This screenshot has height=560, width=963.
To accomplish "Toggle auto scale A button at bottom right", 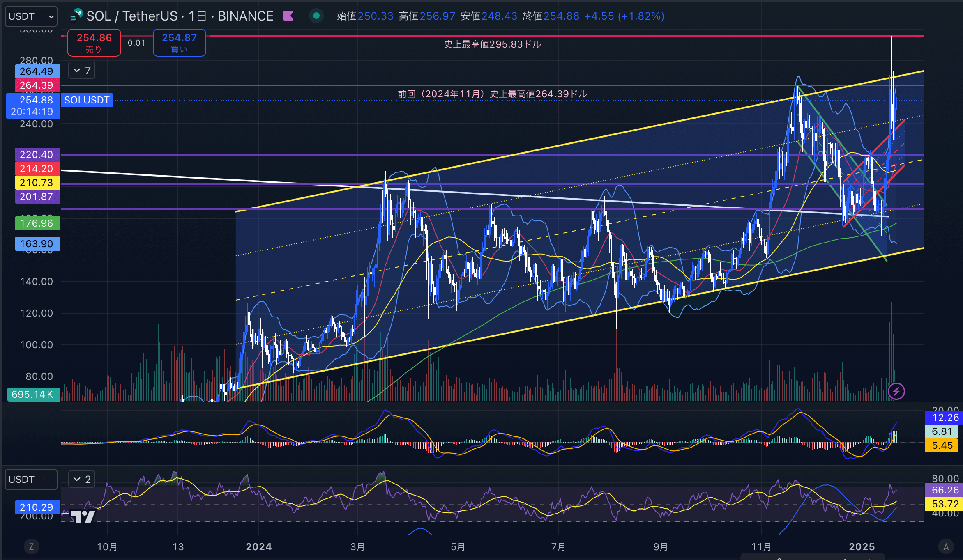I will pyautogui.click(x=946, y=546).
